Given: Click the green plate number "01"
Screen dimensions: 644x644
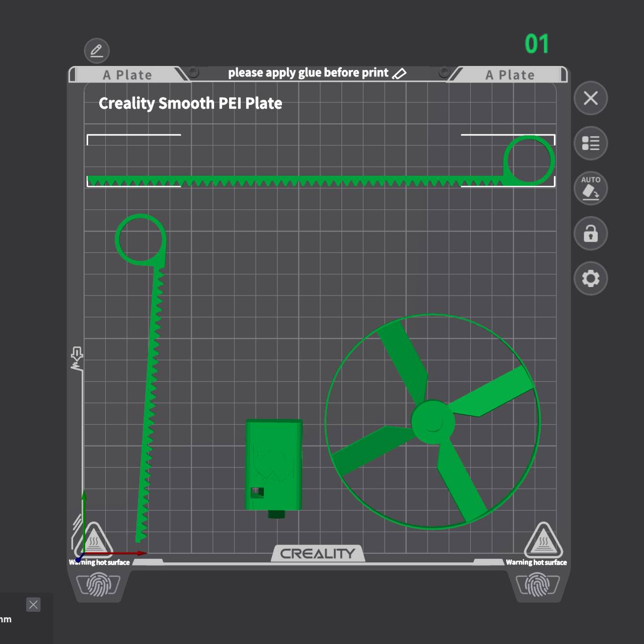Looking at the screenshot, I should pyautogui.click(x=537, y=44).
